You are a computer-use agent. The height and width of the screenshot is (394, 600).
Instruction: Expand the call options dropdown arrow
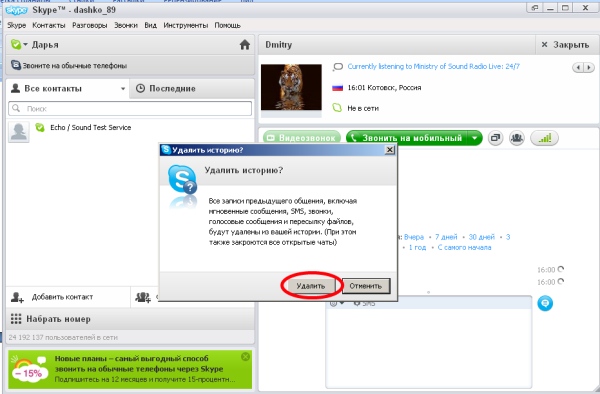pyautogui.click(x=474, y=138)
